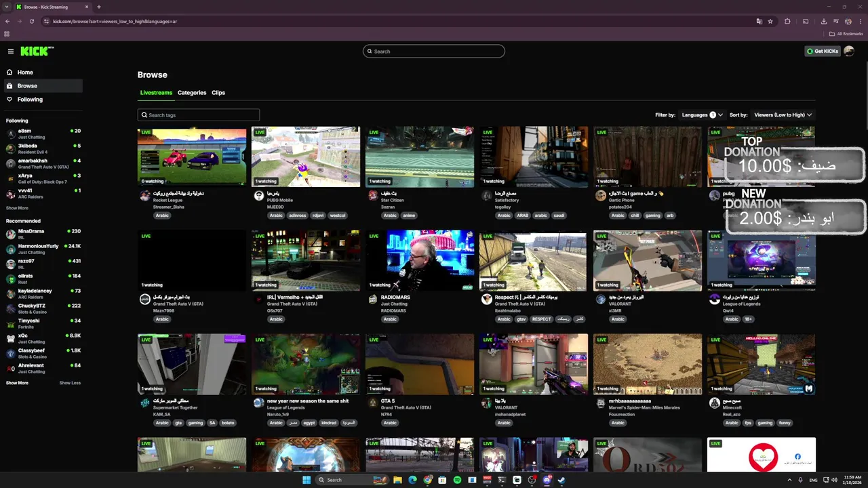Screen dimensions: 868x488
Task: Open File Explorer from the taskbar
Action: point(397,480)
